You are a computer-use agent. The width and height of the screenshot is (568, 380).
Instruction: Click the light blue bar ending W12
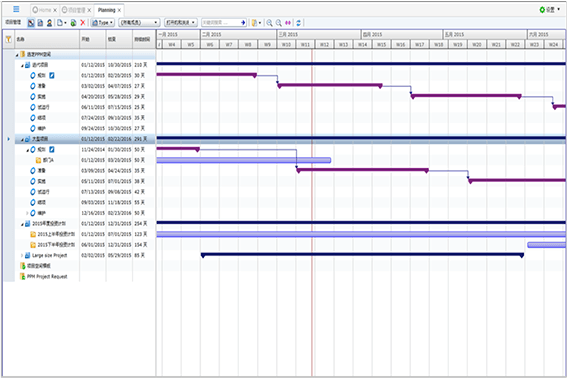243,160
